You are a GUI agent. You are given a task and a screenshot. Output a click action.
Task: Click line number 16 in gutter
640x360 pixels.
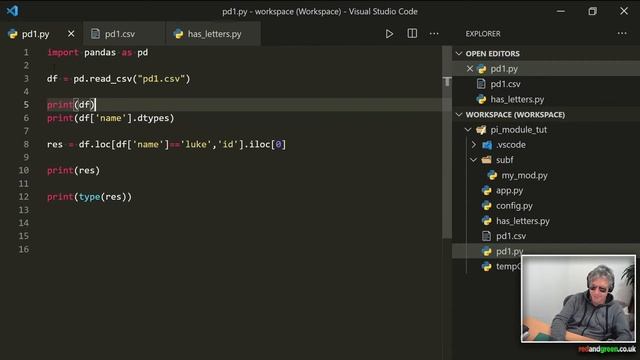24,249
